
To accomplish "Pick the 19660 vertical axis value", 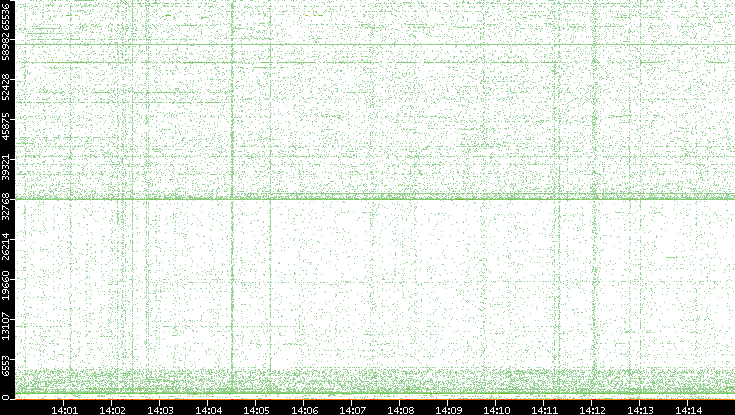I will pos(5,286).
